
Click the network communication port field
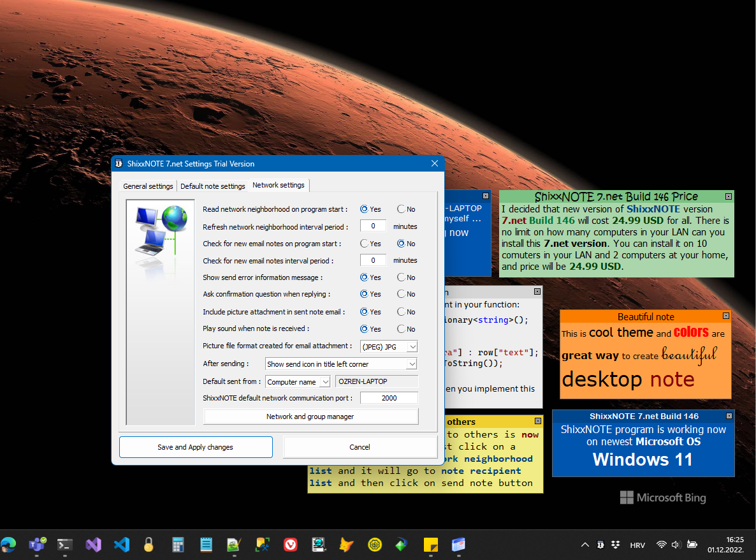coord(389,397)
